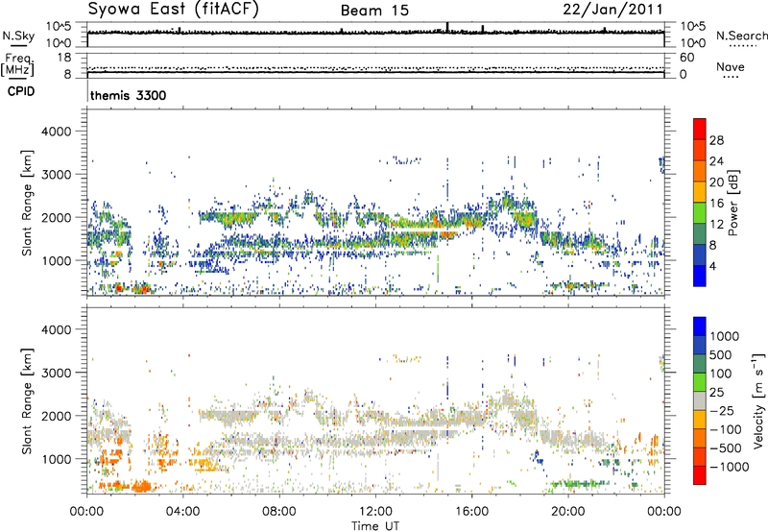Click the 'N.Sky' legend label

point(18,36)
